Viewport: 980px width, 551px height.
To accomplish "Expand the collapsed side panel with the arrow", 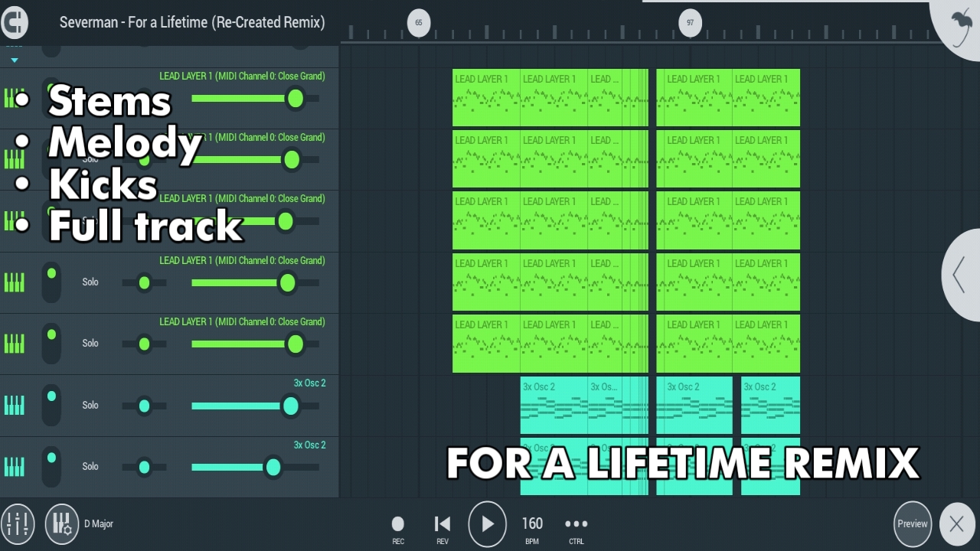I will coord(960,275).
